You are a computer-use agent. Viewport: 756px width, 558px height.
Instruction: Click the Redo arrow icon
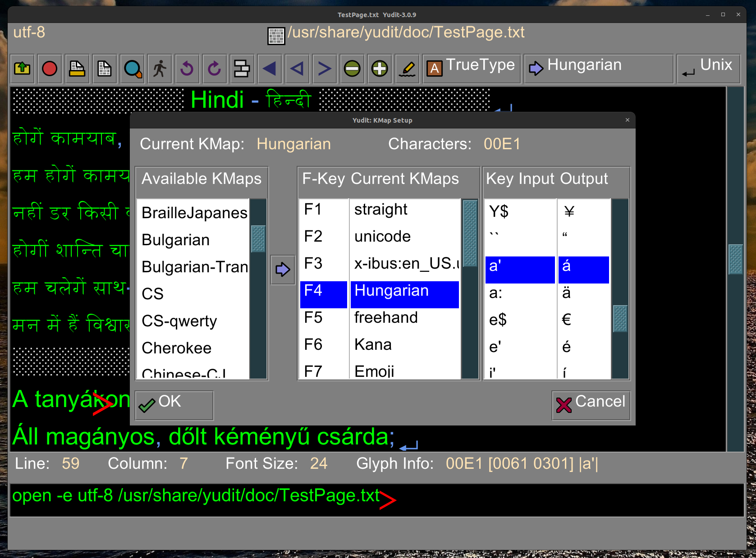pyautogui.click(x=215, y=69)
